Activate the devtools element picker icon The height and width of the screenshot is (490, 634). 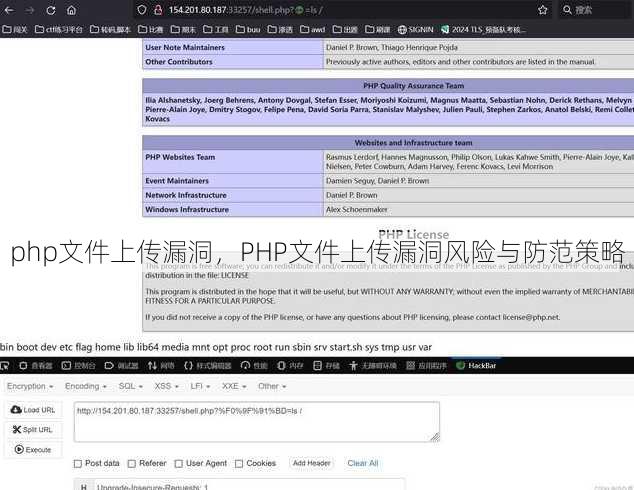[5, 366]
